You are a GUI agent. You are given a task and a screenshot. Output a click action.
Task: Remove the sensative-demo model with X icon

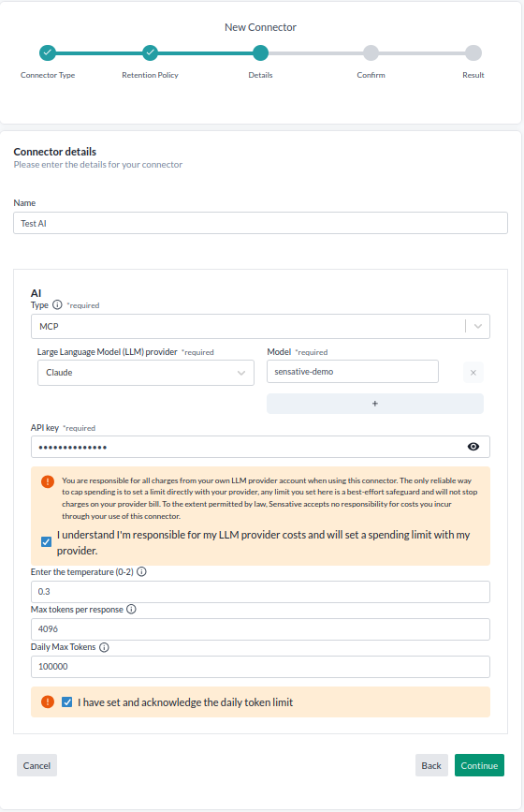tap(473, 373)
